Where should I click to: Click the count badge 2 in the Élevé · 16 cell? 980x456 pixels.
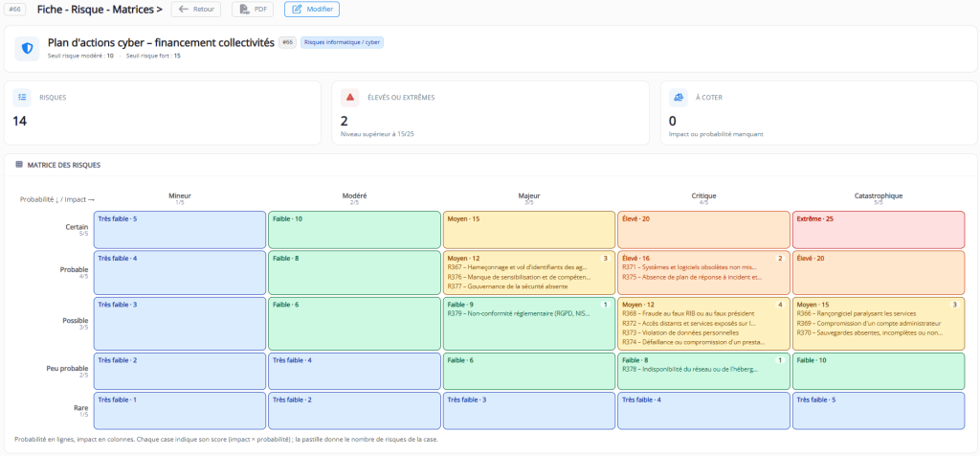tap(779, 258)
